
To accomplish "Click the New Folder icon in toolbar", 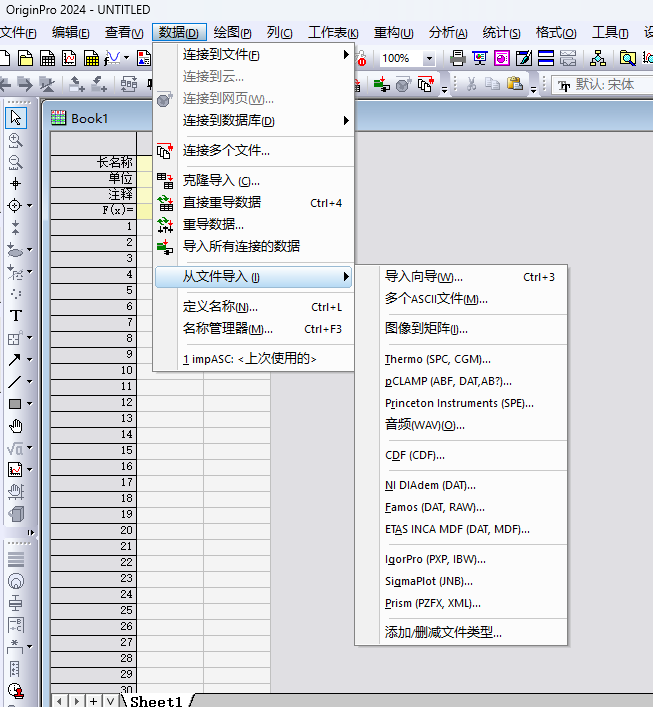I will tap(25, 58).
